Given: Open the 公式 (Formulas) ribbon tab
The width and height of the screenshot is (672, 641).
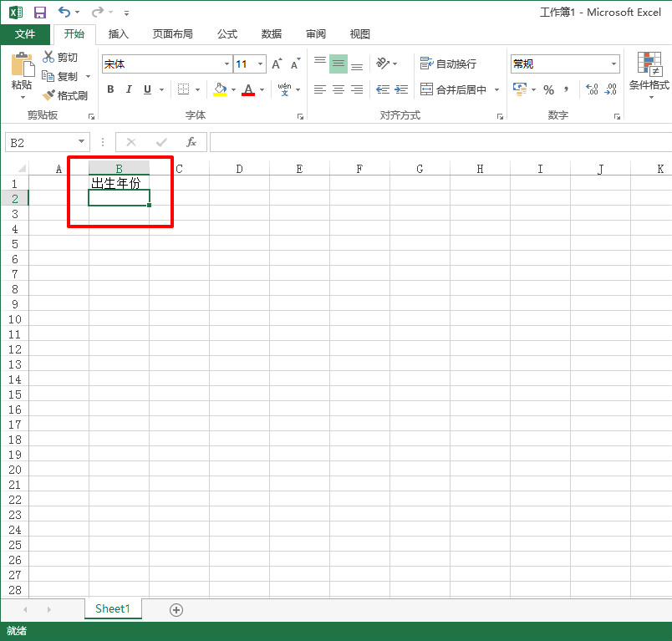Looking at the screenshot, I should pyautogui.click(x=227, y=34).
